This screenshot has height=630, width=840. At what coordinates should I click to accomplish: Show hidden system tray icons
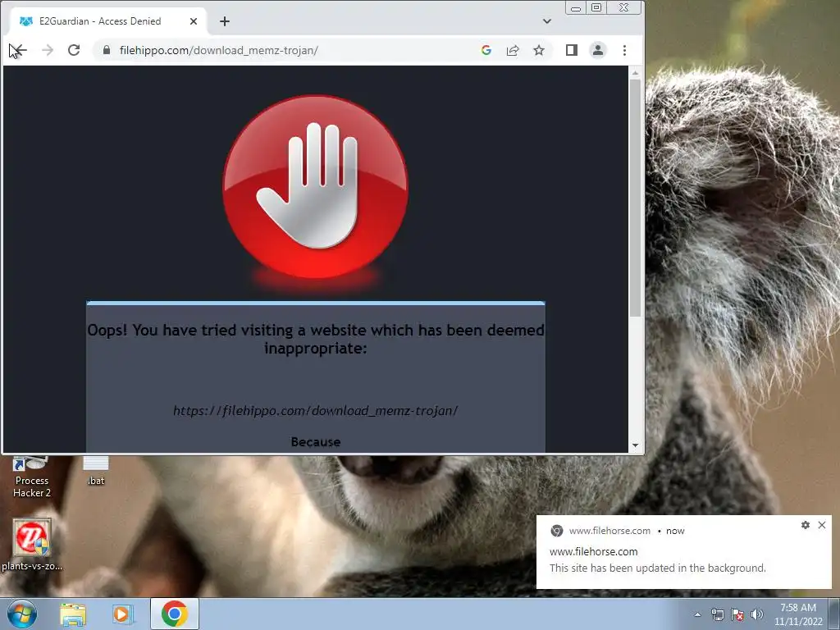tap(697, 614)
